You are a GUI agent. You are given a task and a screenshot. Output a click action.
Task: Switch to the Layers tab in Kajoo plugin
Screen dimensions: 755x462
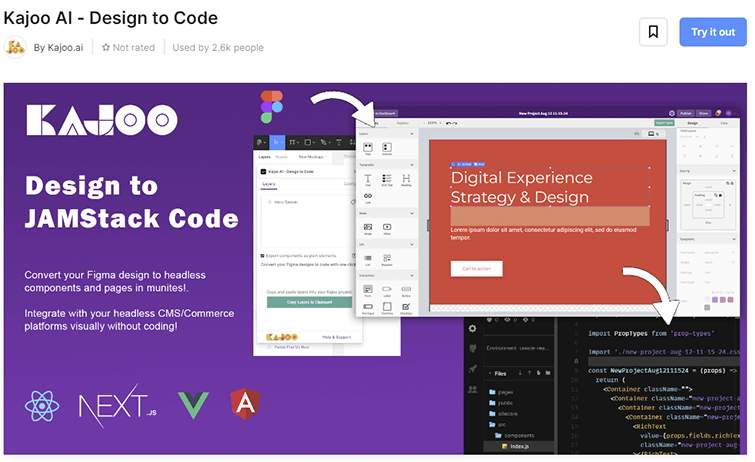pyautogui.click(x=269, y=184)
